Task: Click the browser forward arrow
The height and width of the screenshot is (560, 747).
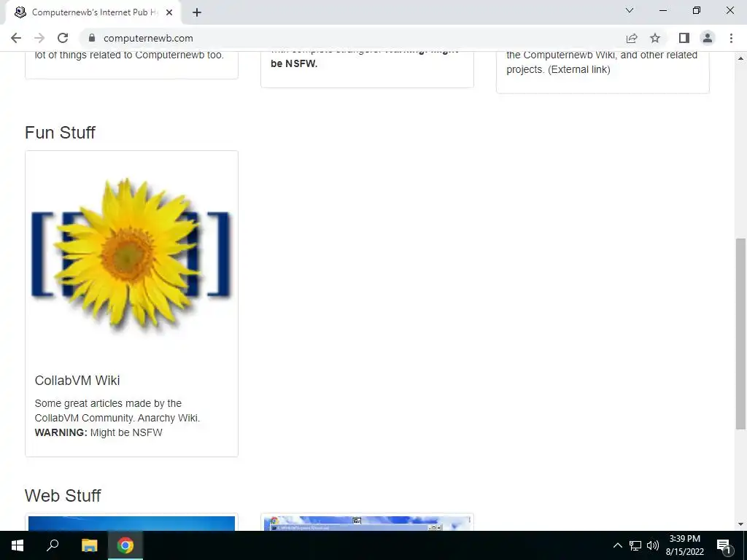Action: click(x=39, y=38)
